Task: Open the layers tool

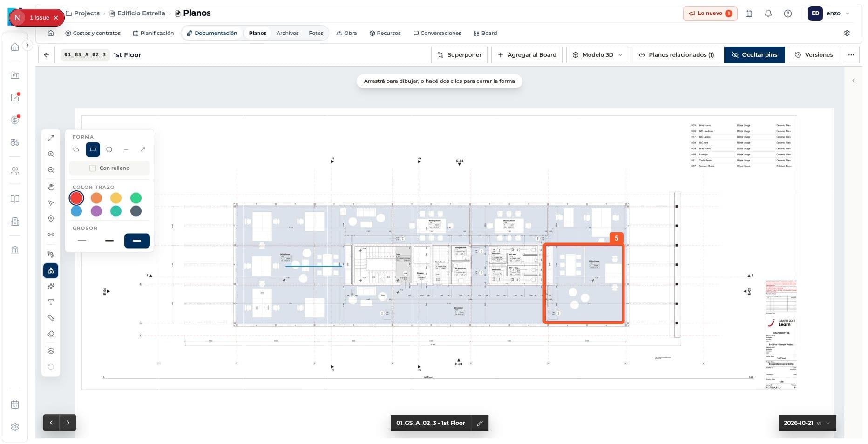Action: coord(51,351)
